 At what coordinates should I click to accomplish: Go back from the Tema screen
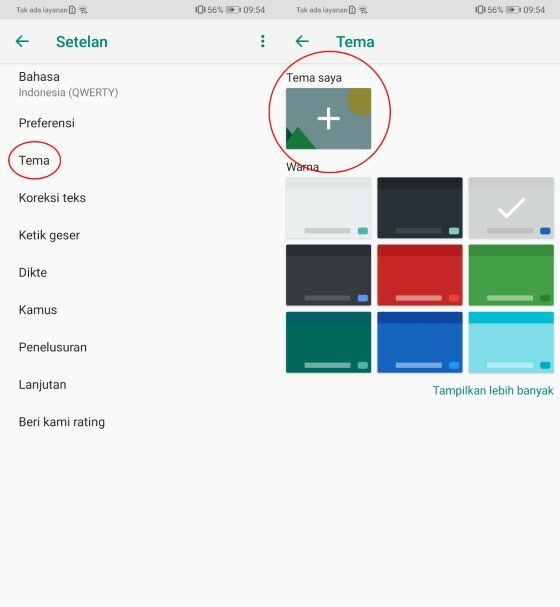pos(302,41)
